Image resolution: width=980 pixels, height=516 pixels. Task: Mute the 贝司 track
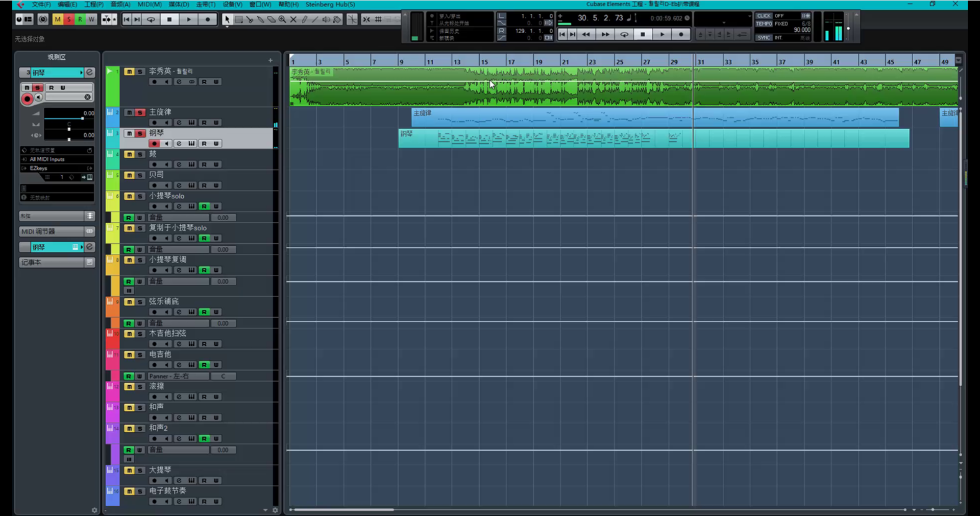pyautogui.click(x=129, y=175)
